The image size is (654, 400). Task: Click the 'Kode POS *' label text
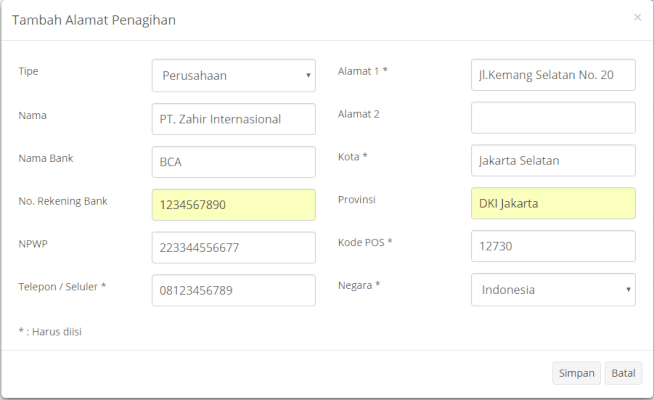(x=365, y=243)
